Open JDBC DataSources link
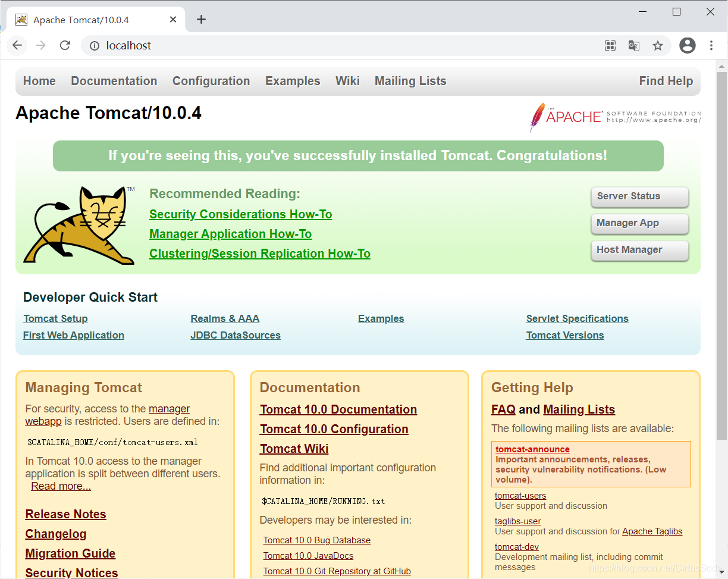The width and height of the screenshot is (728, 579). (236, 335)
